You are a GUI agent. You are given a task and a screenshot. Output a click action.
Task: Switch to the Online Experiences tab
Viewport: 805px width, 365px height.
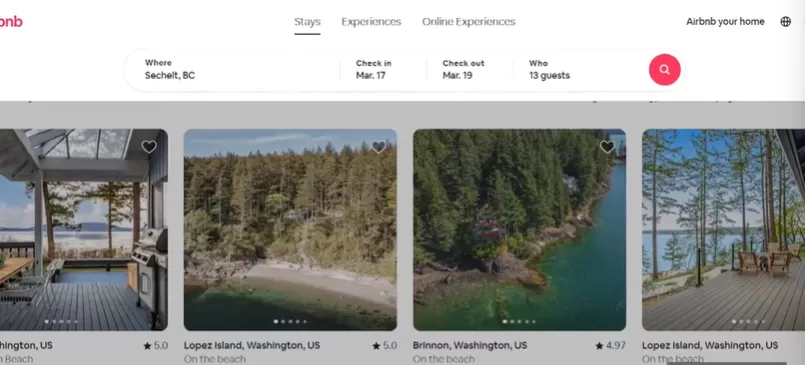click(469, 22)
